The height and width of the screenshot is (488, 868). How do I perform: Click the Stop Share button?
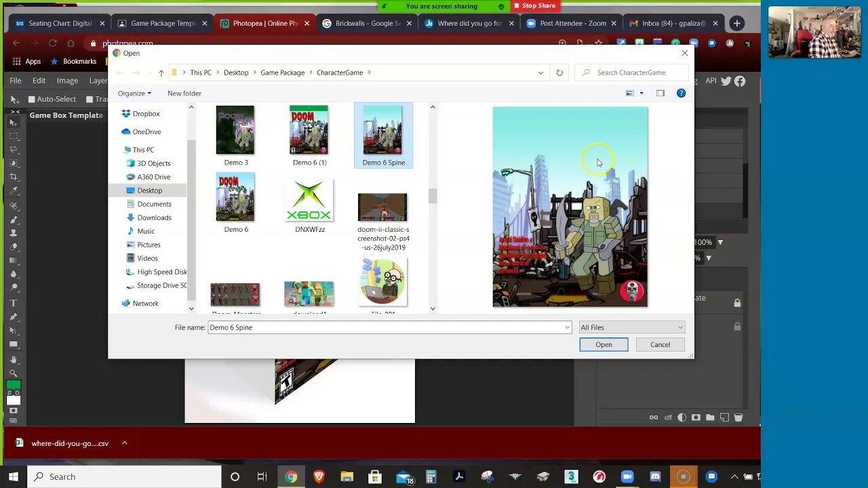[534, 6]
